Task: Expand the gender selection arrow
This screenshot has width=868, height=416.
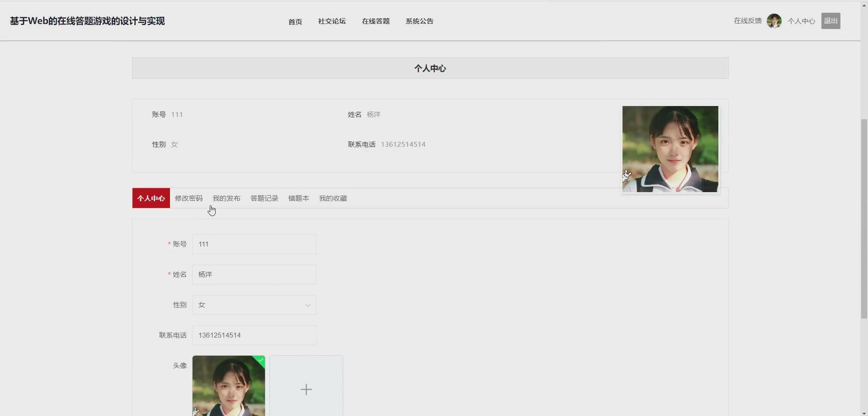Action: [307, 305]
